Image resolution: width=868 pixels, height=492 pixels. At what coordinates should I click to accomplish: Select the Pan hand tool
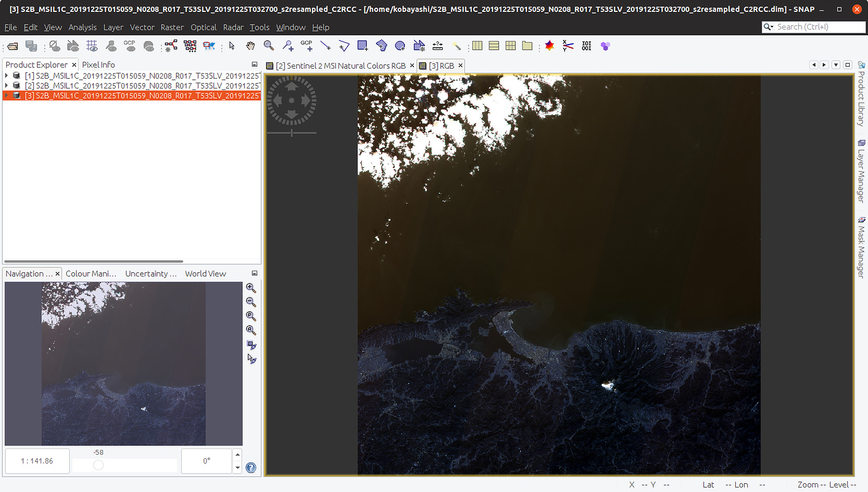point(250,46)
